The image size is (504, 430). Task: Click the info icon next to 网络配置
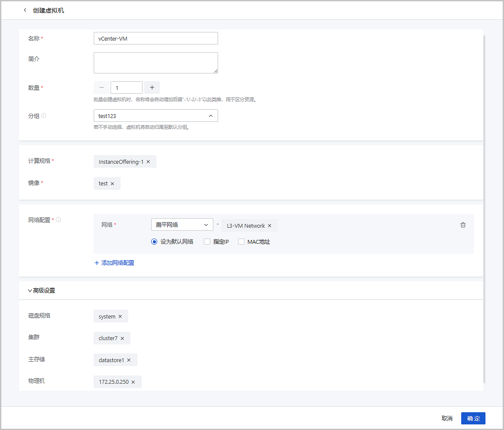tap(58, 220)
